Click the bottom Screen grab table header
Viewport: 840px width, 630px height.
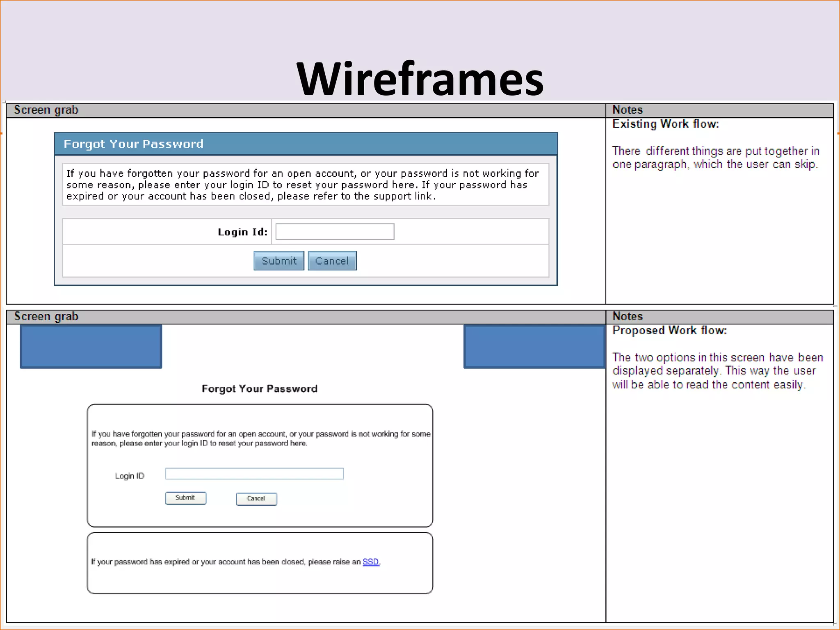(46, 316)
